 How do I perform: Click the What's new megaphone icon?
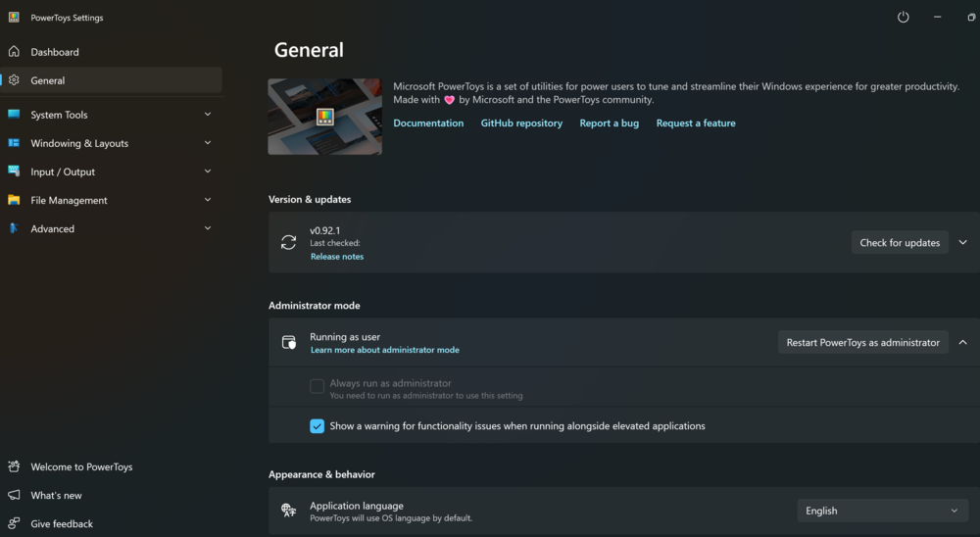coord(14,495)
